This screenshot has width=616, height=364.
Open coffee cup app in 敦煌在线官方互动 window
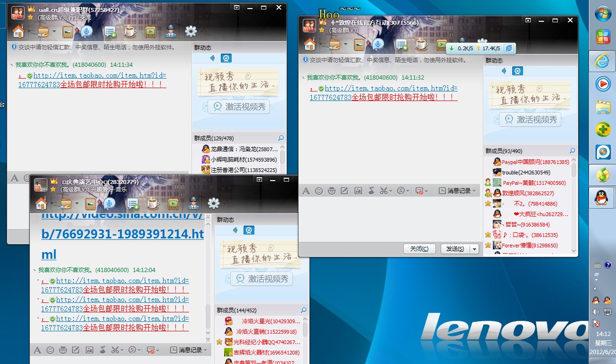[421, 45]
